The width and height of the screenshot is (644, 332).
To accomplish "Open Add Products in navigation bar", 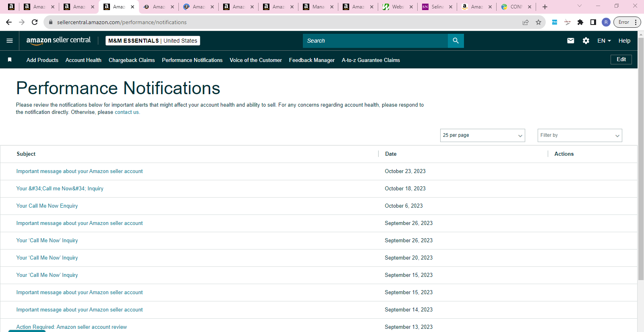I will [42, 60].
